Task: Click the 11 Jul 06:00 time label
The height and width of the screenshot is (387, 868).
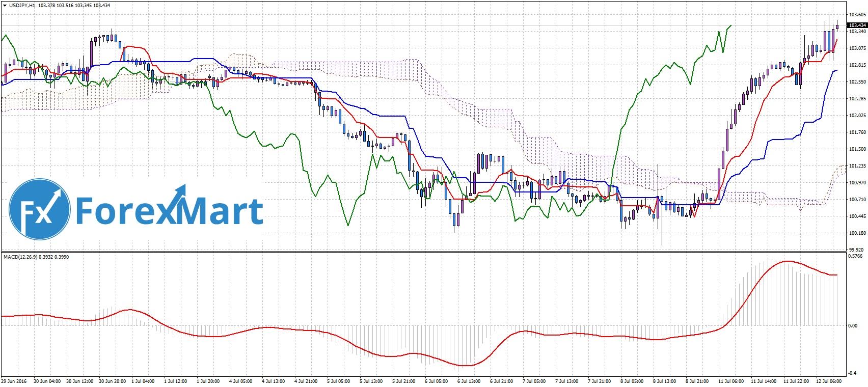Action: click(731, 381)
